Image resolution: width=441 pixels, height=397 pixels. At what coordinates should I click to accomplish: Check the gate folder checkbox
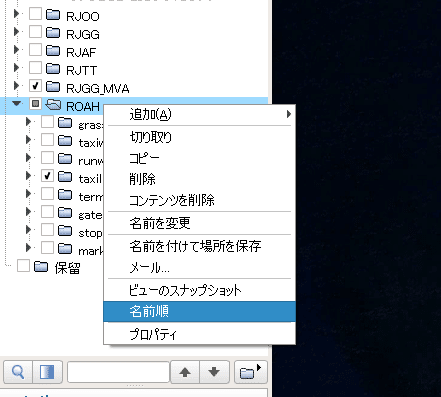pyautogui.click(x=47, y=212)
